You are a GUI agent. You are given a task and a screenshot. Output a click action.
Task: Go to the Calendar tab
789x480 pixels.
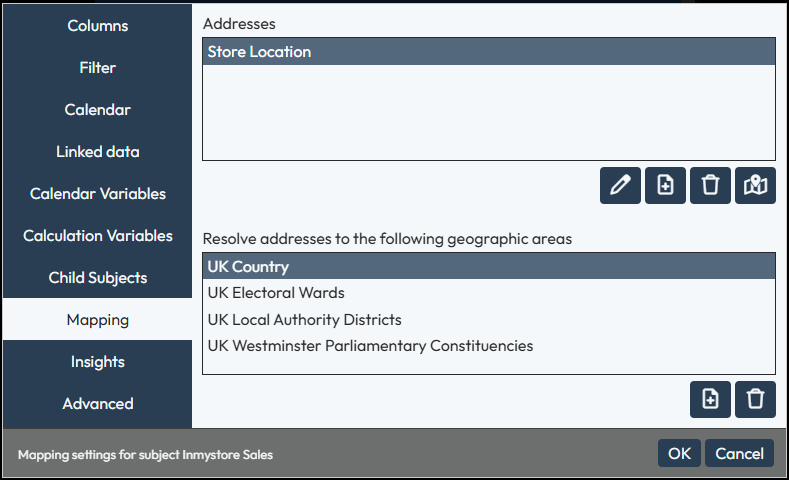(x=98, y=110)
